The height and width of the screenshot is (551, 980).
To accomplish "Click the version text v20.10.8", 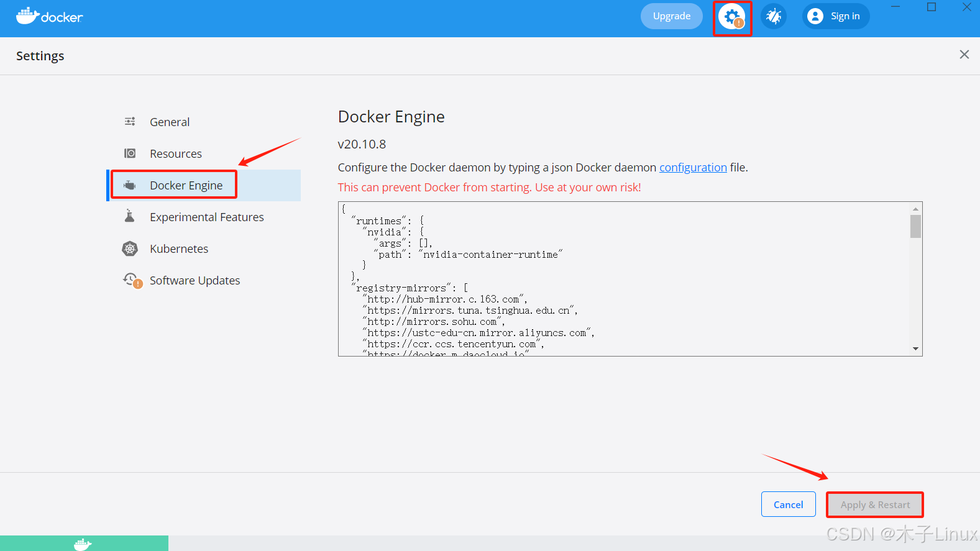I will pyautogui.click(x=362, y=144).
